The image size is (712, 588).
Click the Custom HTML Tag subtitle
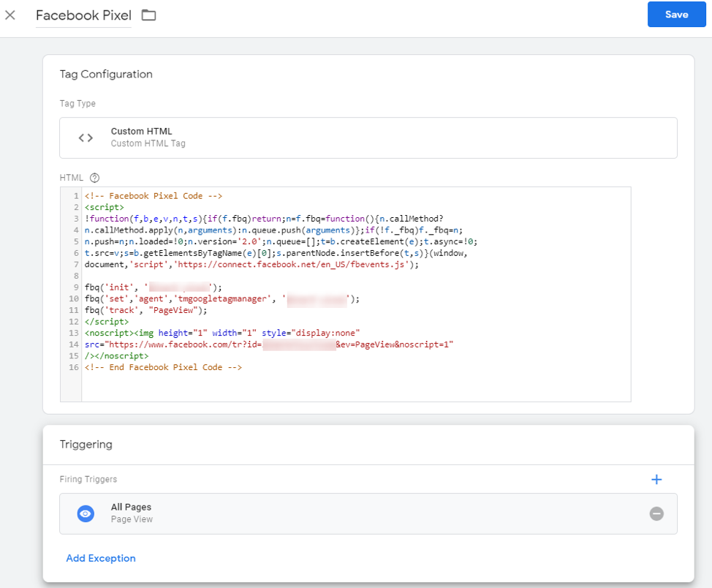148,143
